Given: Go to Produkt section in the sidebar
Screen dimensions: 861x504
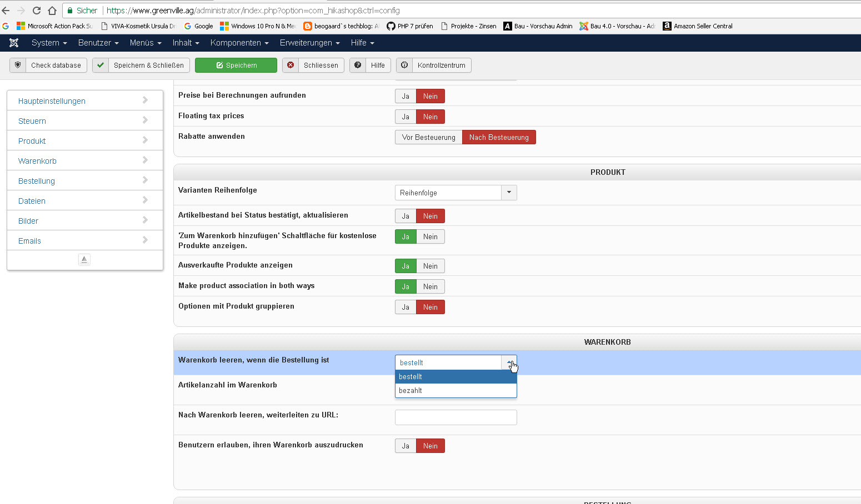Looking at the screenshot, I should point(85,140).
